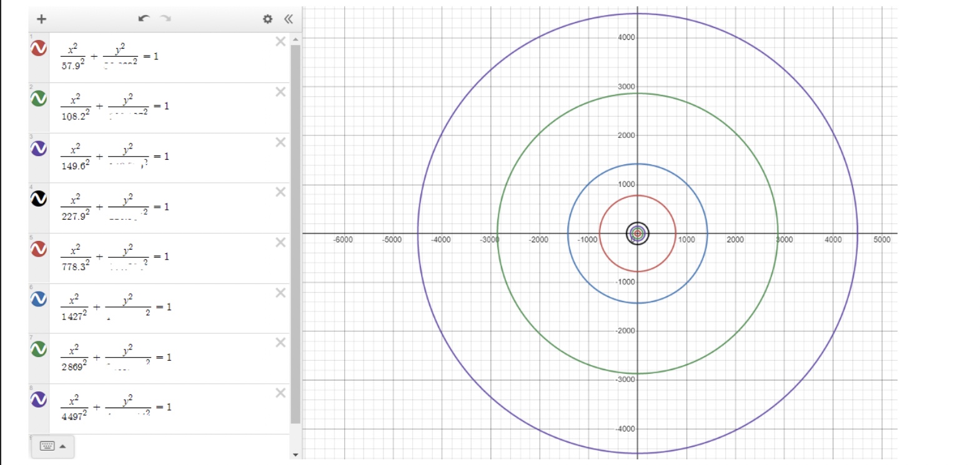Undo the last edit
The image size is (980, 465).
pos(144,19)
